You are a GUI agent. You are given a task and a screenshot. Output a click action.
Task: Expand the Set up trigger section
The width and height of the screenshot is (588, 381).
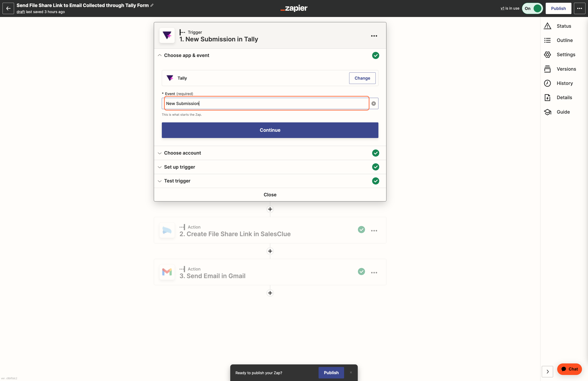[x=270, y=167]
